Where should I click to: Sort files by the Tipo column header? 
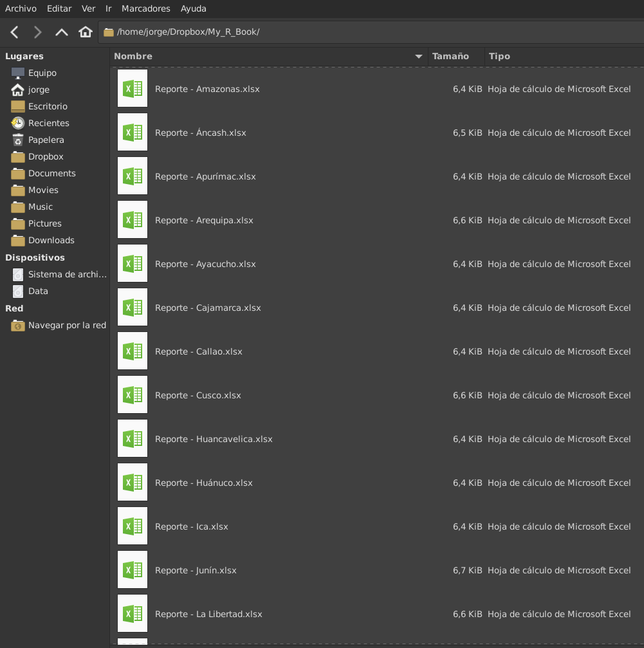click(x=499, y=57)
